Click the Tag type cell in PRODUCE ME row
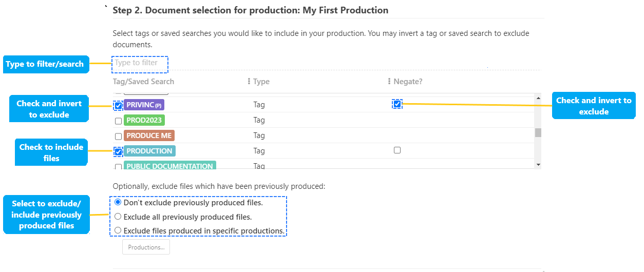Image resolution: width=644 pixels, height=272 pixels. click(259, 135)
